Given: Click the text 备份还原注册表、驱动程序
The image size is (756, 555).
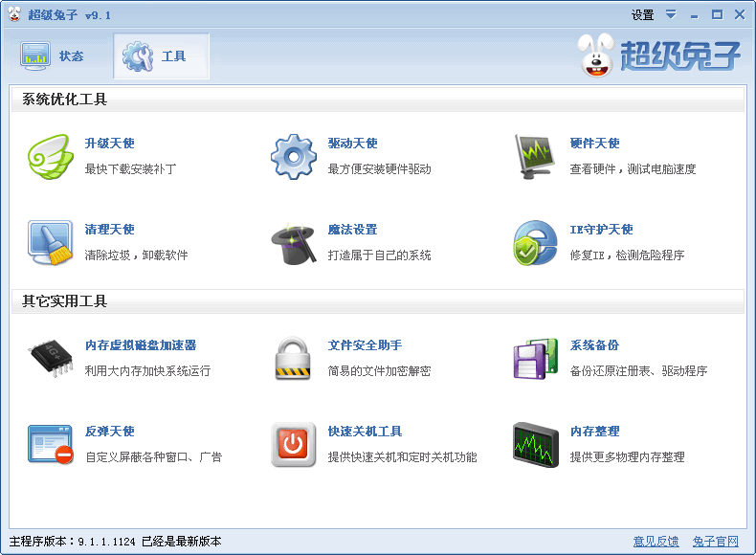Looking at the screenshot, I should coord(639,371).
